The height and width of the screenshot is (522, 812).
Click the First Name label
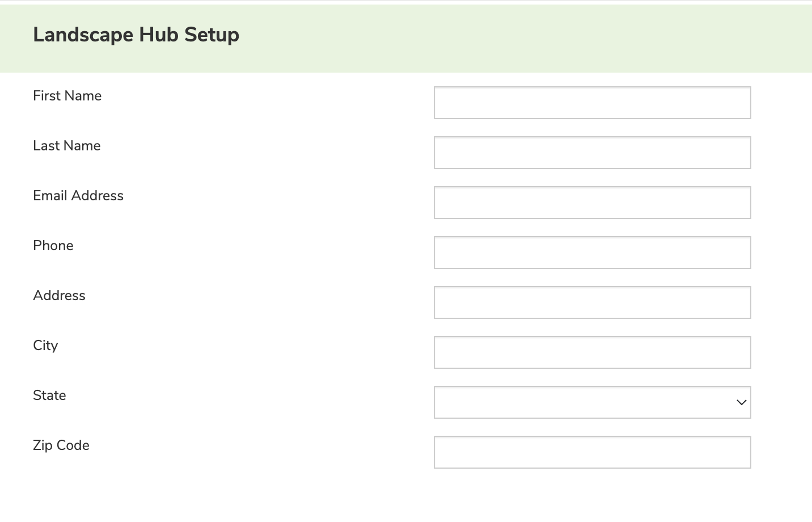(x=67, y=96)
